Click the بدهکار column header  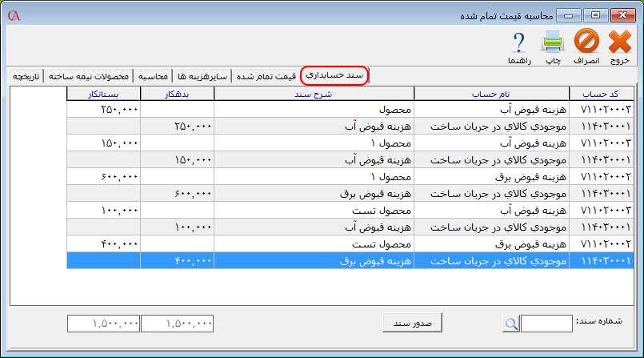coord(177,94)
